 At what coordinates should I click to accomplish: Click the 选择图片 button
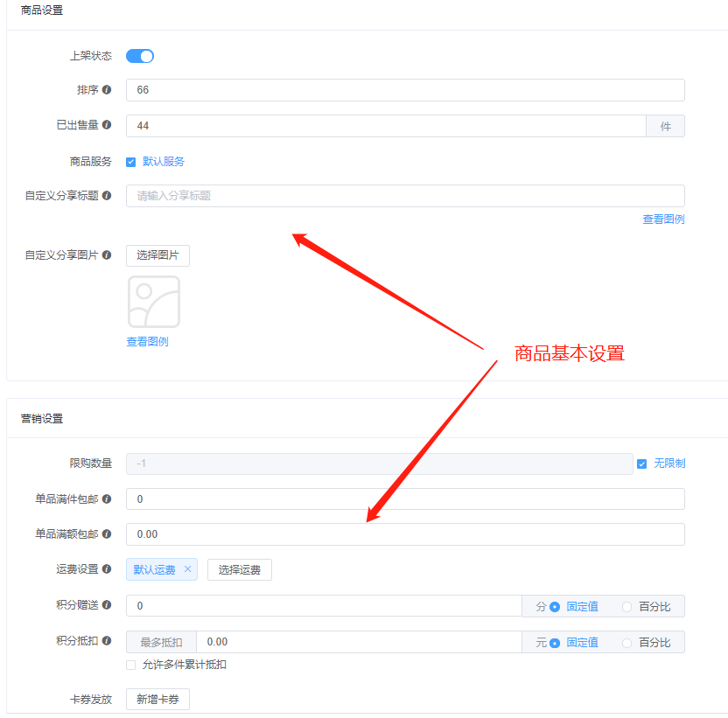click(x=157, y=255)
